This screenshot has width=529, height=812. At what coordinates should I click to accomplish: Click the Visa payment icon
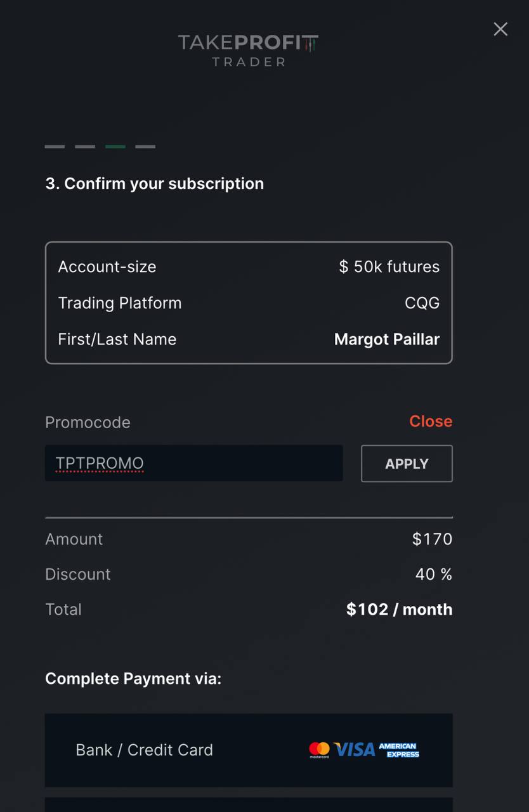click(355, 749)
